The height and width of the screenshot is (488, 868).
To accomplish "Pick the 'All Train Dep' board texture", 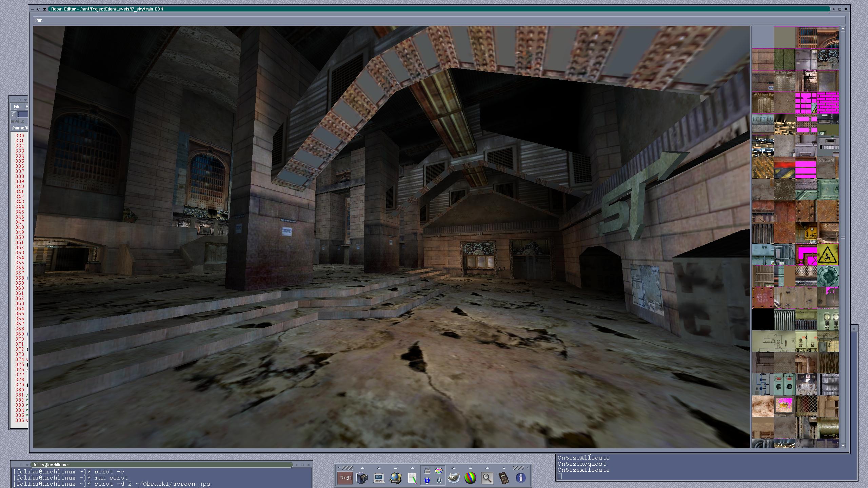I will click(763, 103).
